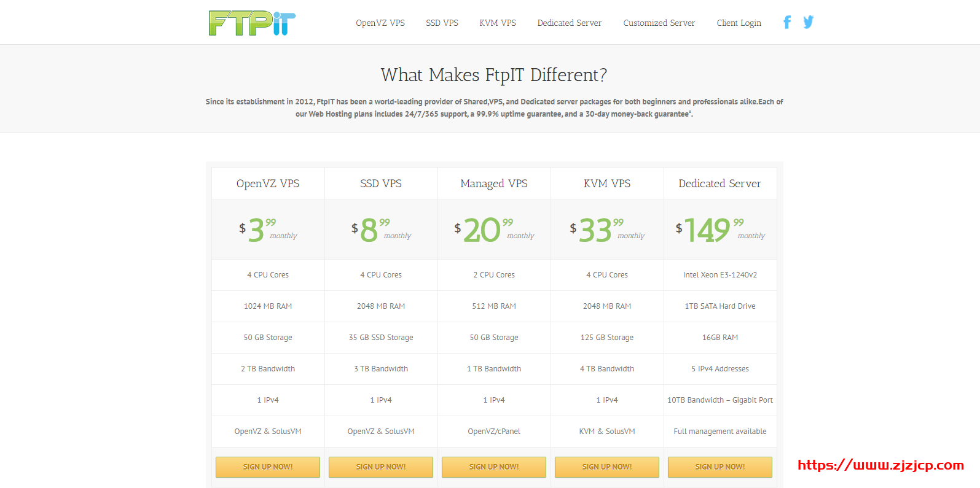The width and height of the screenshot is (980, 488).
Task: Open the OpenVZ VPS menu item
Action: click(380, 23)
